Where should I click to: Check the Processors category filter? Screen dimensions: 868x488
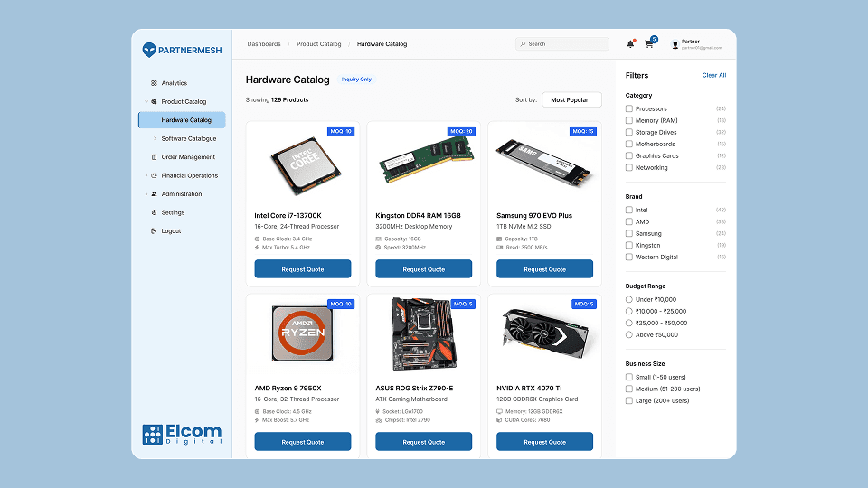(x=629, y=109)
